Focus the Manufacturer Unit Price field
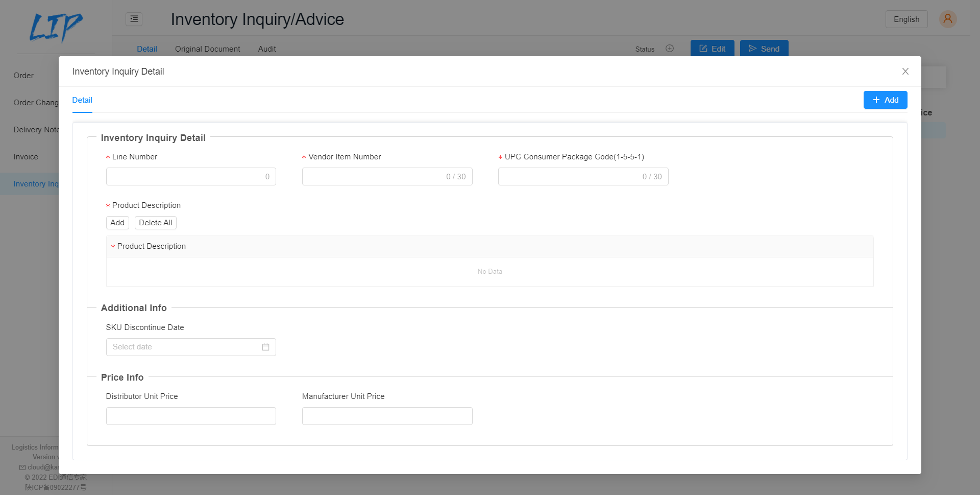The height and width of the screenshot is (495, 980). (387, 416)
